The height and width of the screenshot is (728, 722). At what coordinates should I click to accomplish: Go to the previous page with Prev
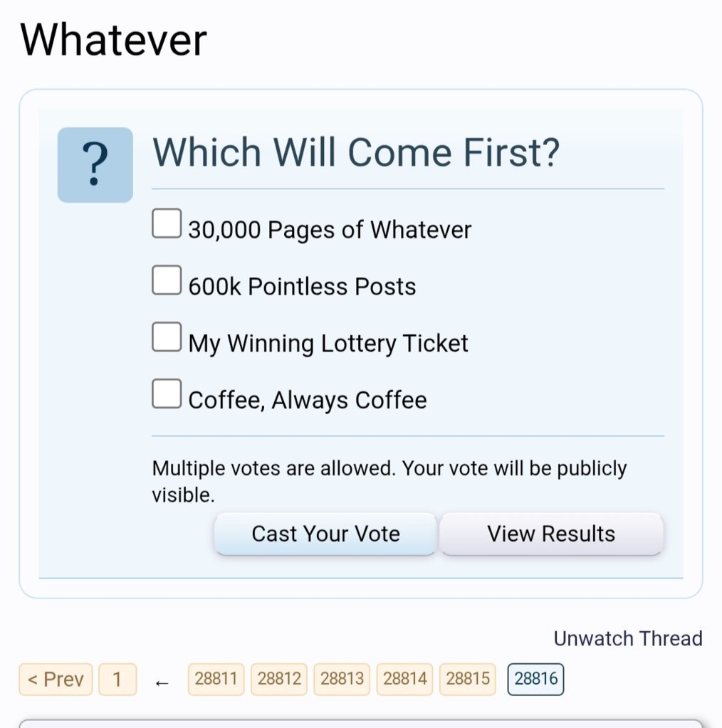point(56,679)
